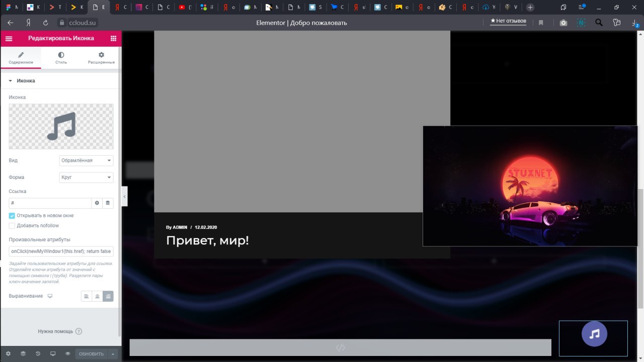644x362 pixels.
Task: Preview changes with the eye icon
Action: (67, 354)
